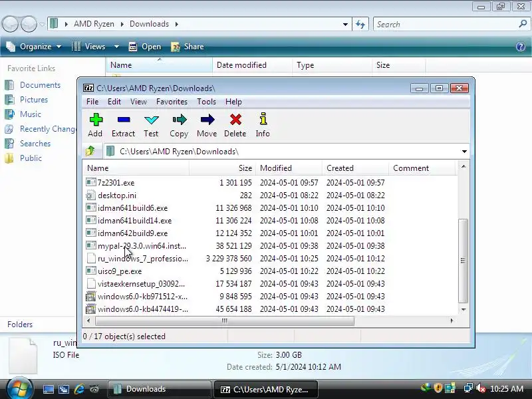Go up one folder level in 7-Zip
The height and width of the screenshot is (399, 532).
90,151
